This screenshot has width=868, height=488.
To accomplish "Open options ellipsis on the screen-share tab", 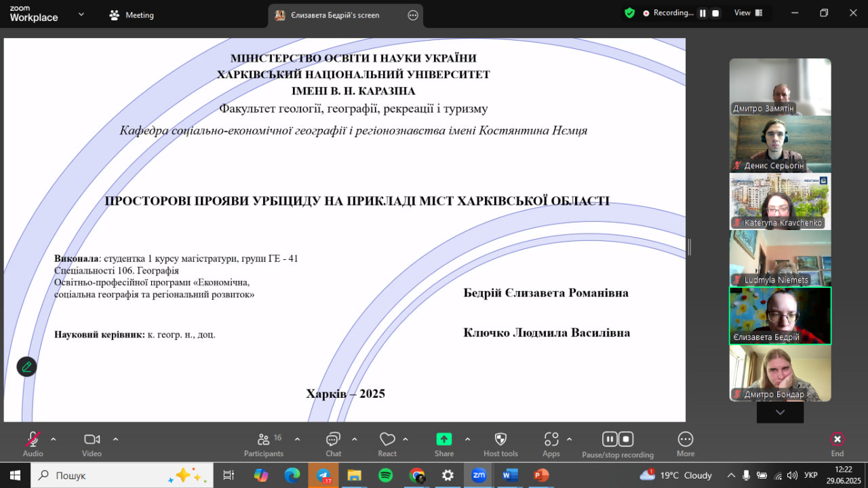I will 412,15.
